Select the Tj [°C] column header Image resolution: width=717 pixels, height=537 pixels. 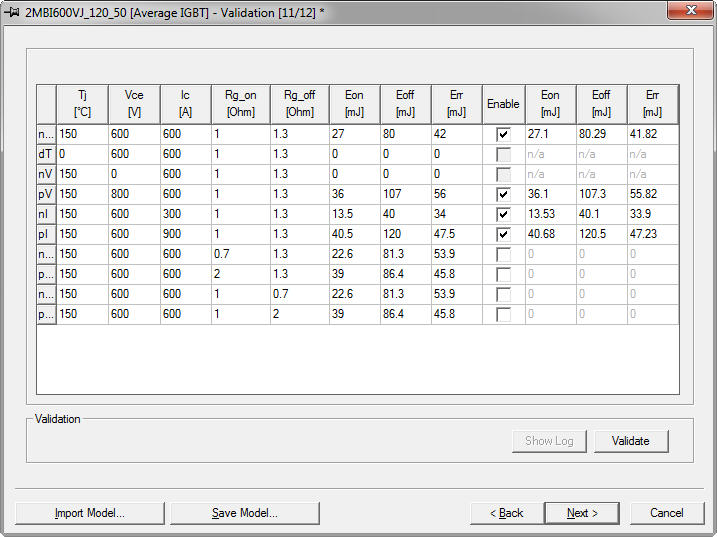pyautogui.click(x=82, y=104)
